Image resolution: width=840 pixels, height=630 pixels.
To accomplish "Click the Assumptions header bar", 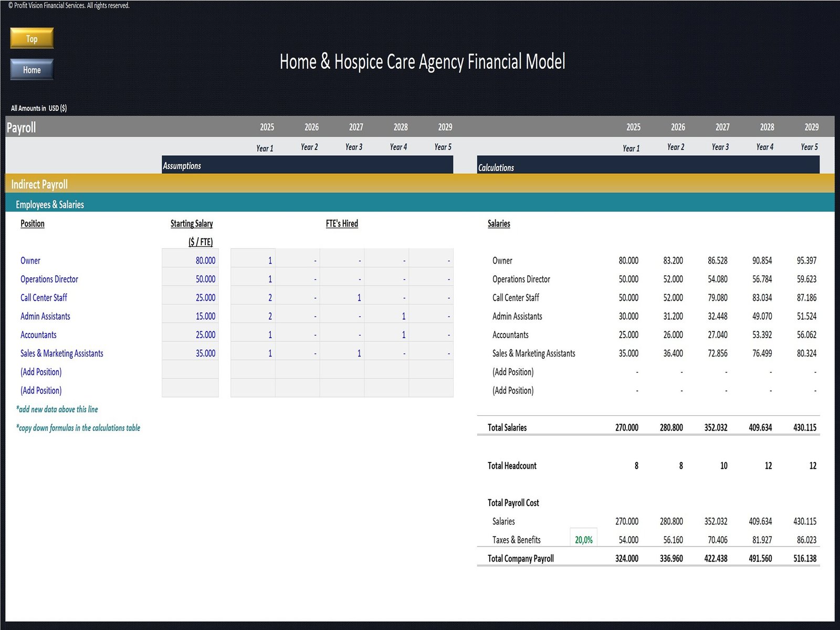I will 307,165.
